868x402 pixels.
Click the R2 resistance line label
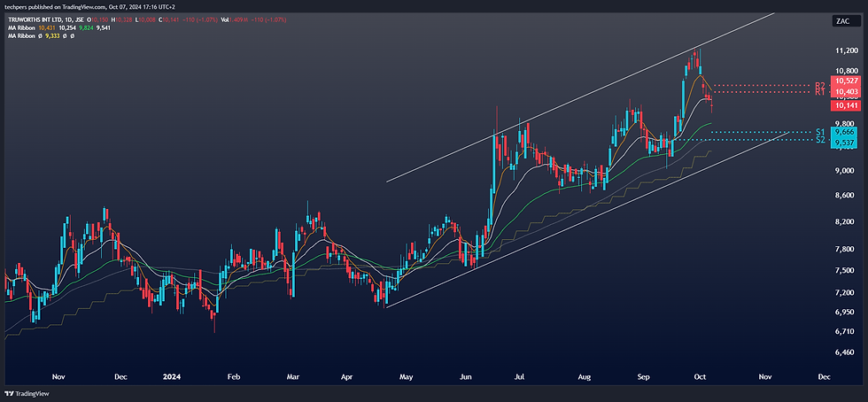click(x=820, y=85)
